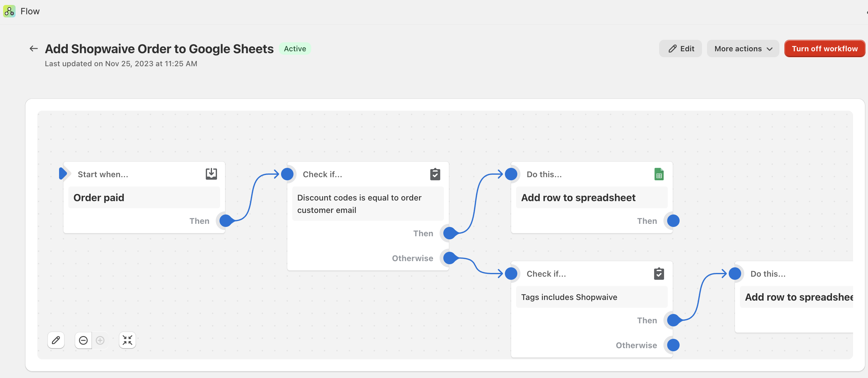Viewport: 868px width, 378px height.
Task: Click Otherwise label on Discount codes card
Action: (413, 258)
